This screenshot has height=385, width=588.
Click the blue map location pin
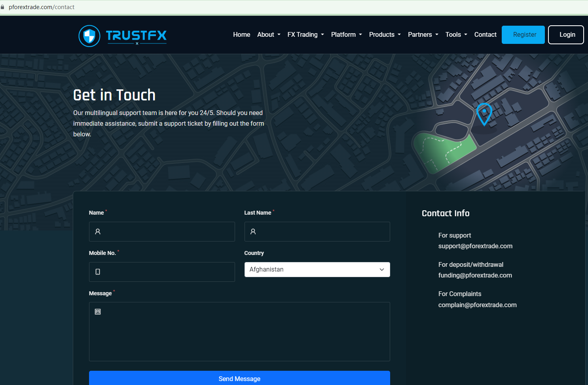pyautogui.click(x=484, y=114)
